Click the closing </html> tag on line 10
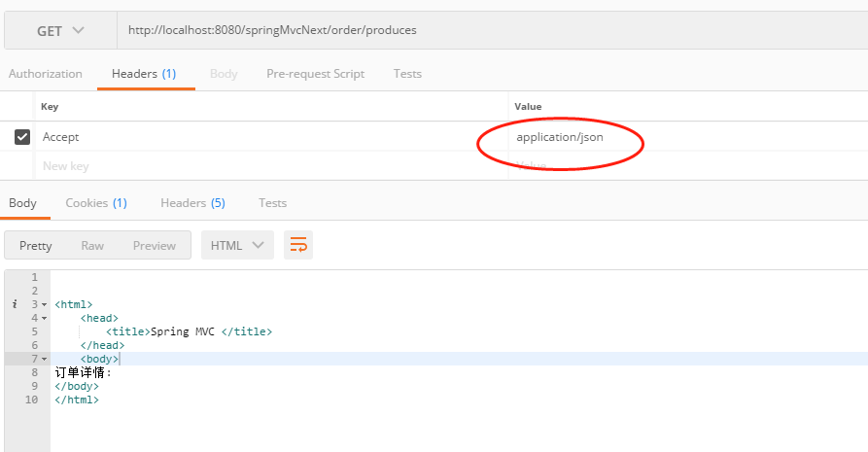 pyautogui.click(x=77, y=400)
